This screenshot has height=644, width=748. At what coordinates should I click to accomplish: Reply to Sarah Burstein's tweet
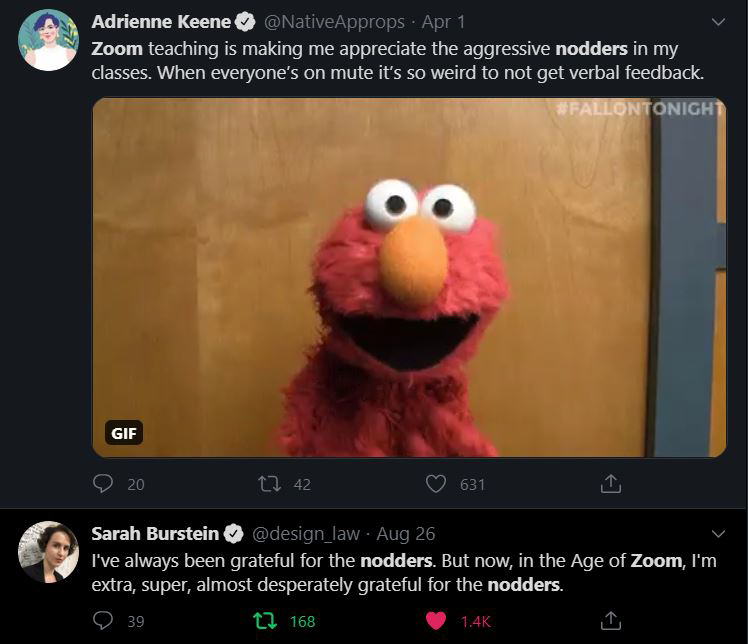coord(104,621)
